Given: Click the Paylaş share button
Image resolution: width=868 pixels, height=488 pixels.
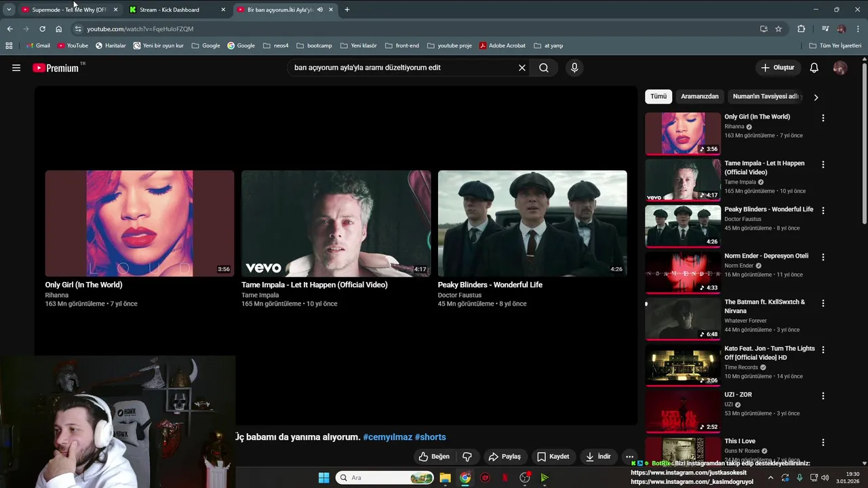Looking at the screenshot, I should 505,457.
